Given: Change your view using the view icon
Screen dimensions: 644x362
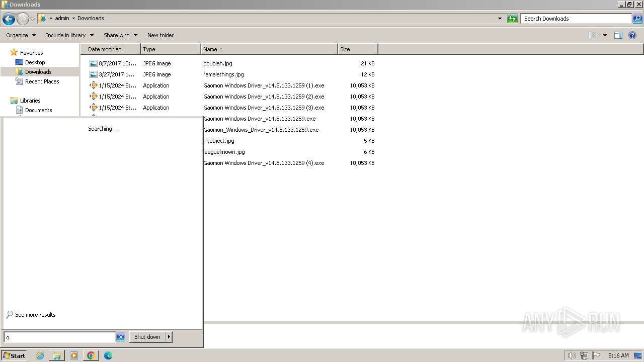Looking at the screenshot, I should click(593, 35).
